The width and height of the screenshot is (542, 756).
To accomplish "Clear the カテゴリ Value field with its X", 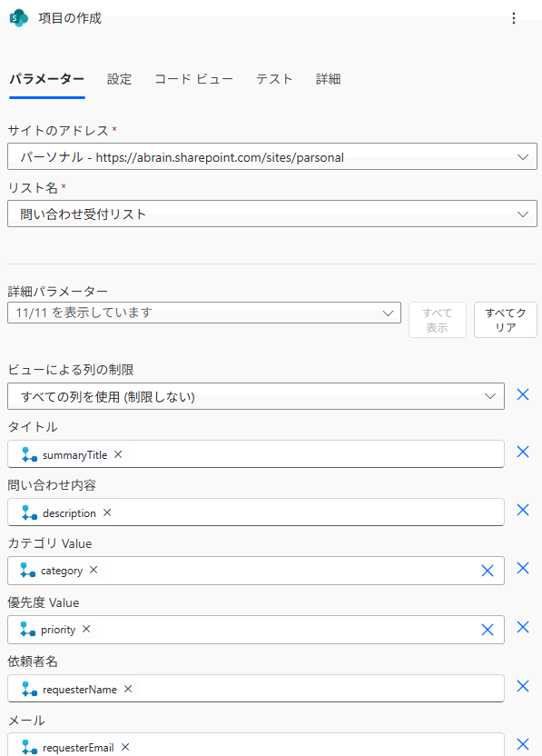I will [x=488, y=570].
